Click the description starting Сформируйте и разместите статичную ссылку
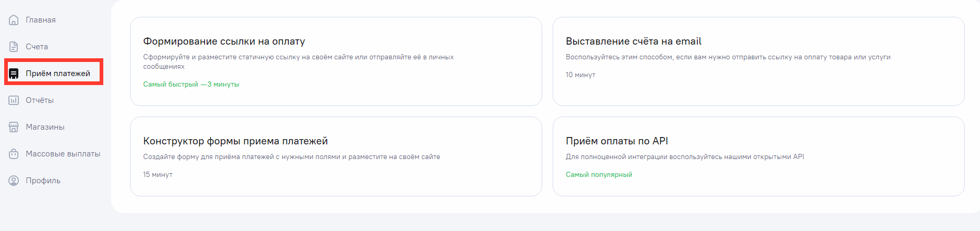The image size is (980, 231). point(298,62)
